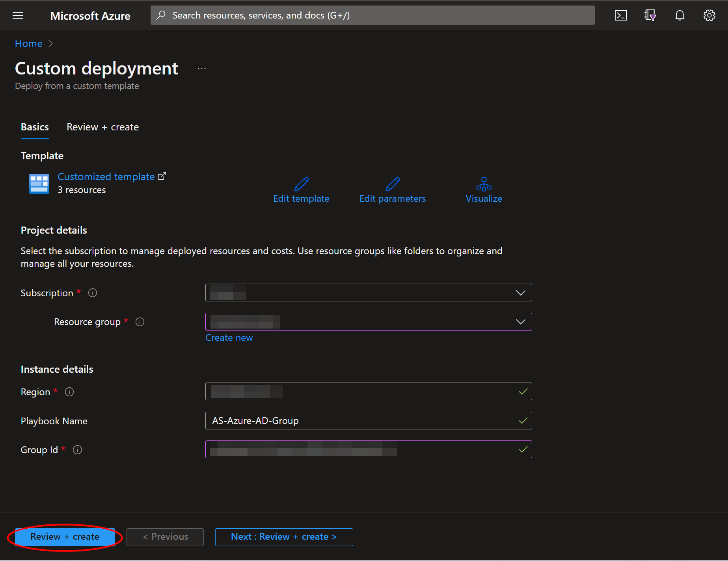Click the Visualize diagram icon
This screenshot has height=561, width=728.
(484, 184)
